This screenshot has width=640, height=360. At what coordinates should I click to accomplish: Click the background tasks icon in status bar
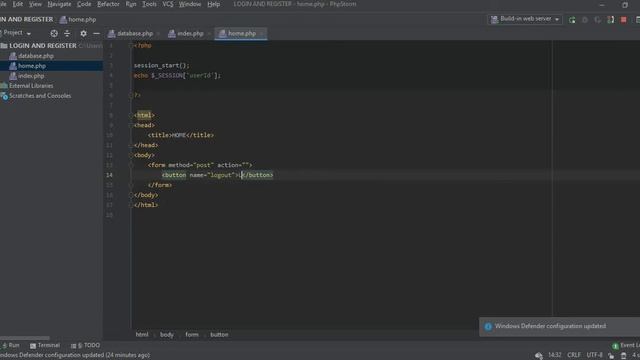pyautogui.click(x=539, y=356)
